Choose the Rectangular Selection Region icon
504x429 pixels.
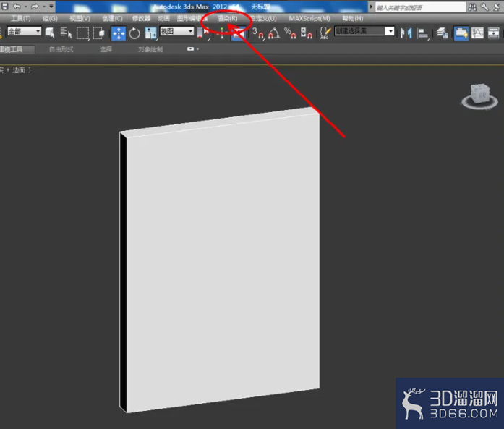[82, 33]
